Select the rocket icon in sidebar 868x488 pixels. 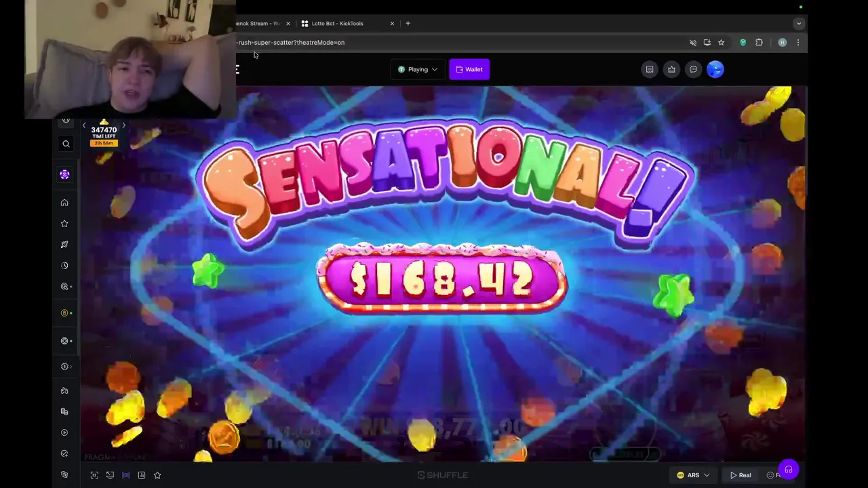[64, 245]
